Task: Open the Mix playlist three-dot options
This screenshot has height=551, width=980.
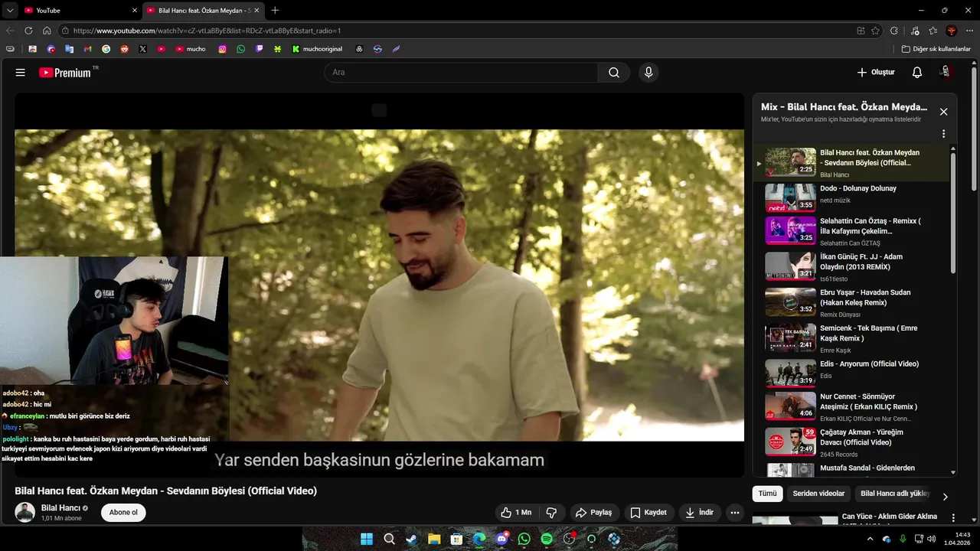Action: [x=943, y=134]
